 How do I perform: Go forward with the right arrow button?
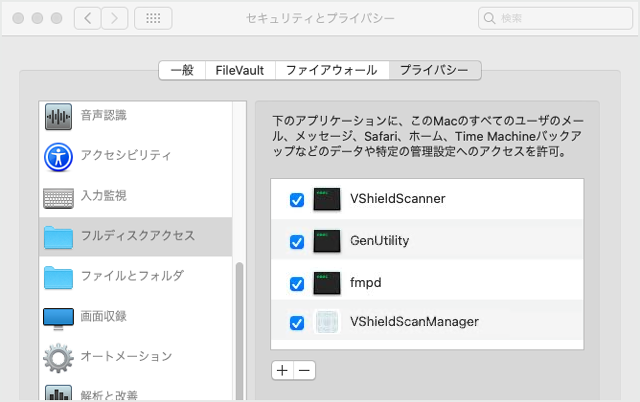[114, 18]
